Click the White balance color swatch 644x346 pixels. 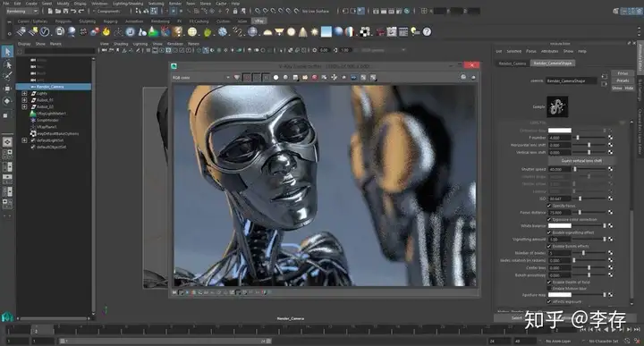(x=560, y=225)
